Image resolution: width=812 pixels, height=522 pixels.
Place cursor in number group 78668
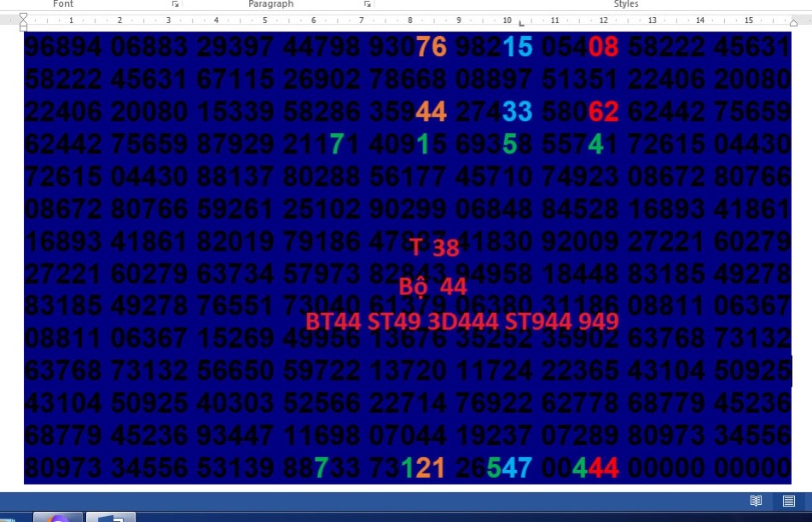pyautogui.click(x=408, y=78)
